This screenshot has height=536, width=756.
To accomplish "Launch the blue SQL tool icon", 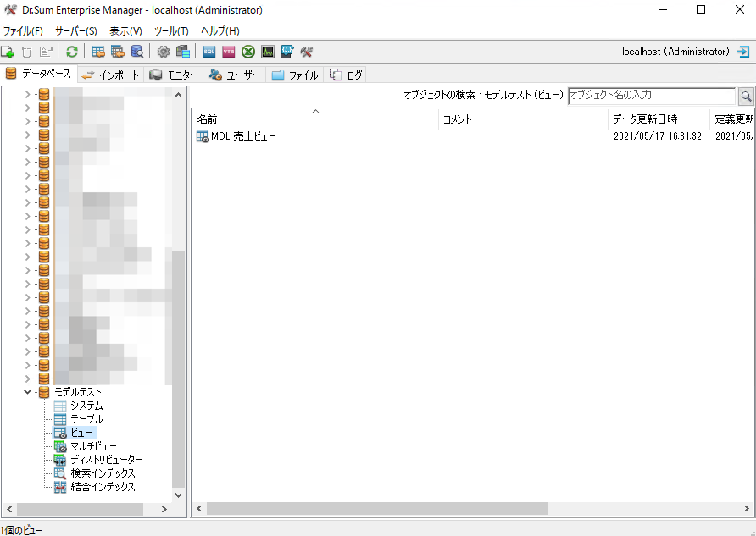I will 209,52.
